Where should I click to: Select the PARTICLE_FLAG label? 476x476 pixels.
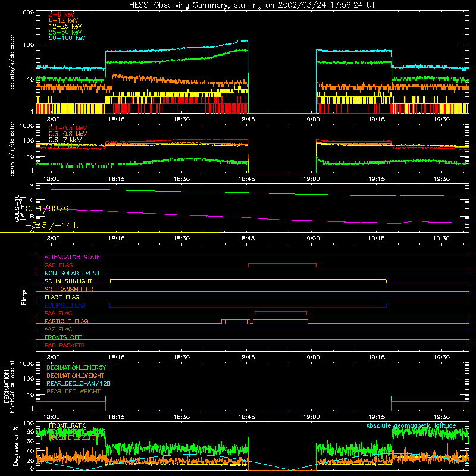[x=67, y=321]
